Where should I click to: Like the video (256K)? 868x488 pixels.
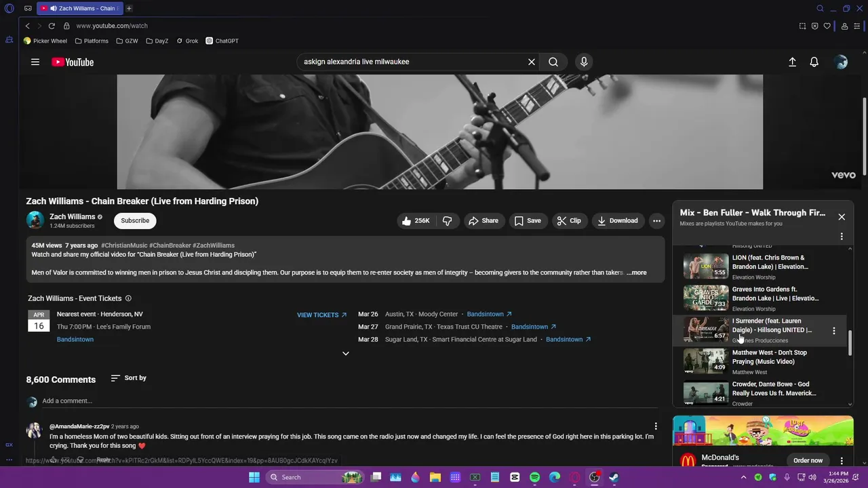[x=416, y=220]
